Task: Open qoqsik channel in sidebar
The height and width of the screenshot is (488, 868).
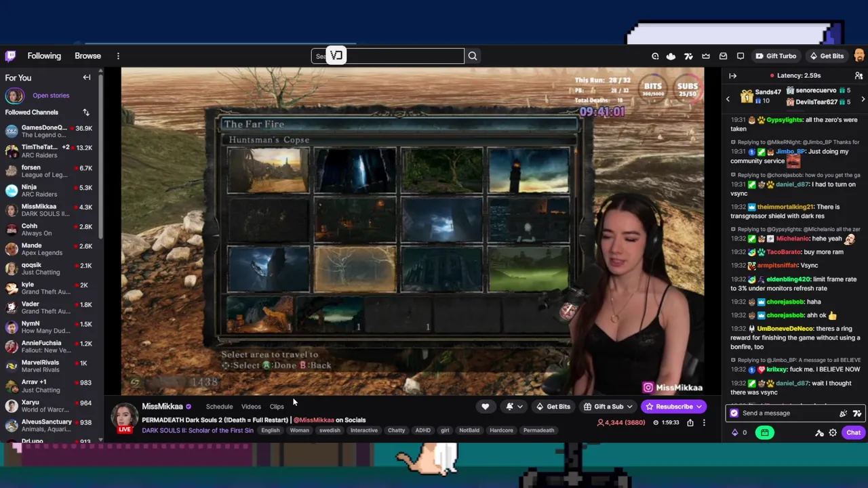Action: (51, 268)
